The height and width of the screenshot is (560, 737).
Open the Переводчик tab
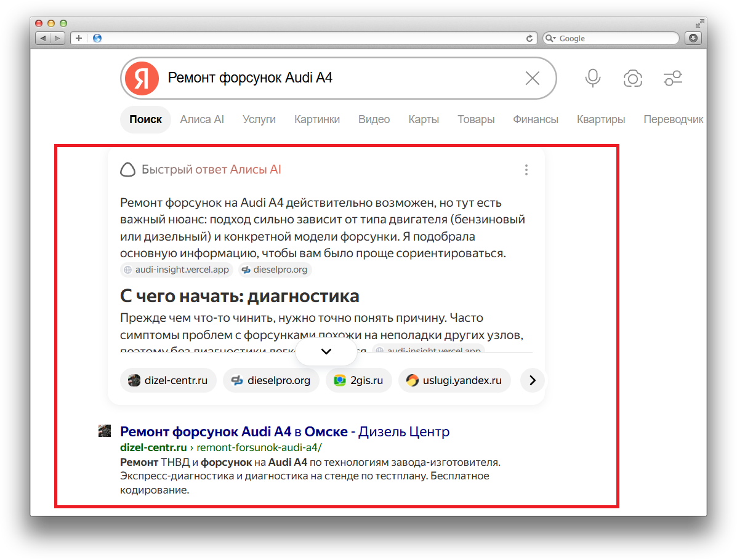click(x=673, y=119)
